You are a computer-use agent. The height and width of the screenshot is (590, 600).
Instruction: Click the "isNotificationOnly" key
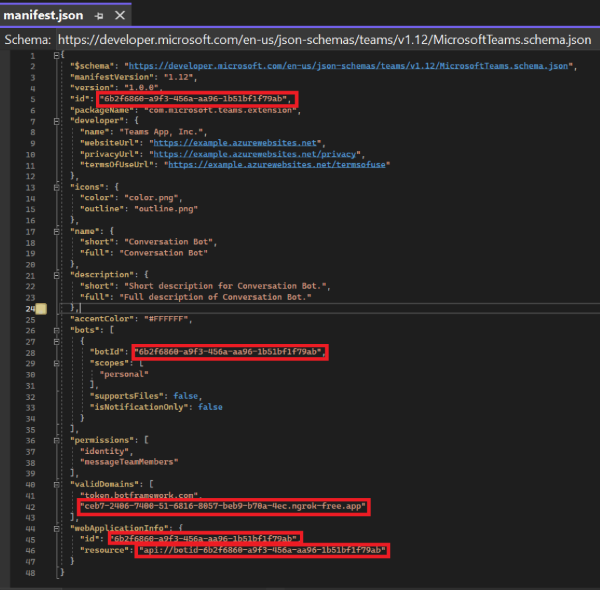click(141, 407)
